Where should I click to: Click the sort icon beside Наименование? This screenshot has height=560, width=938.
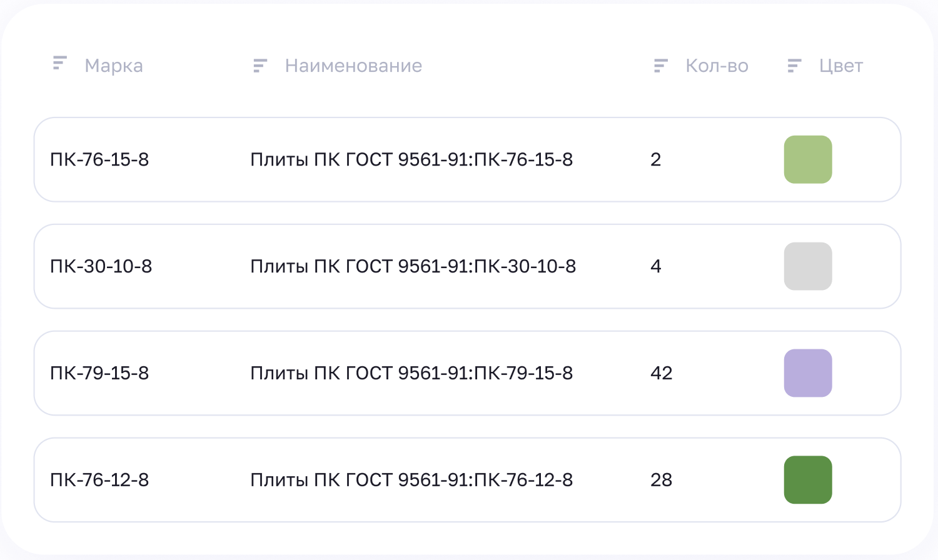tap(260, 66)
